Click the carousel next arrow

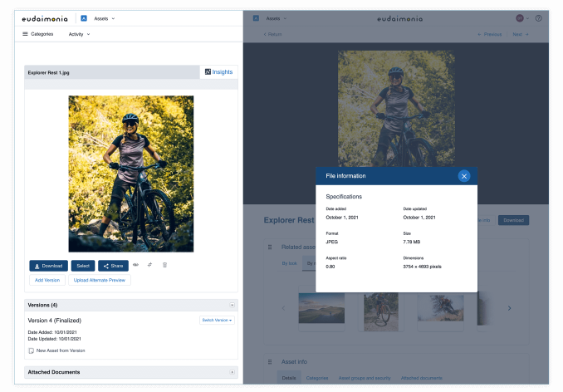point(509,308)
